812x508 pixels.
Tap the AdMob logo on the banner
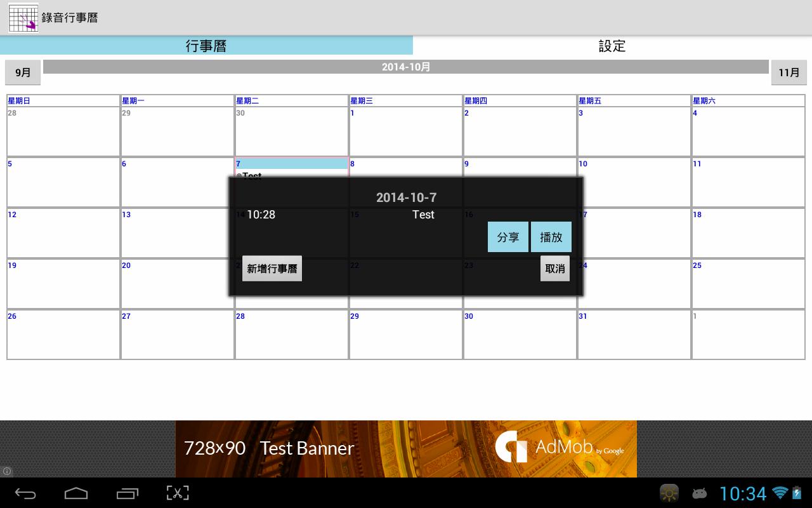click(511, 448)
